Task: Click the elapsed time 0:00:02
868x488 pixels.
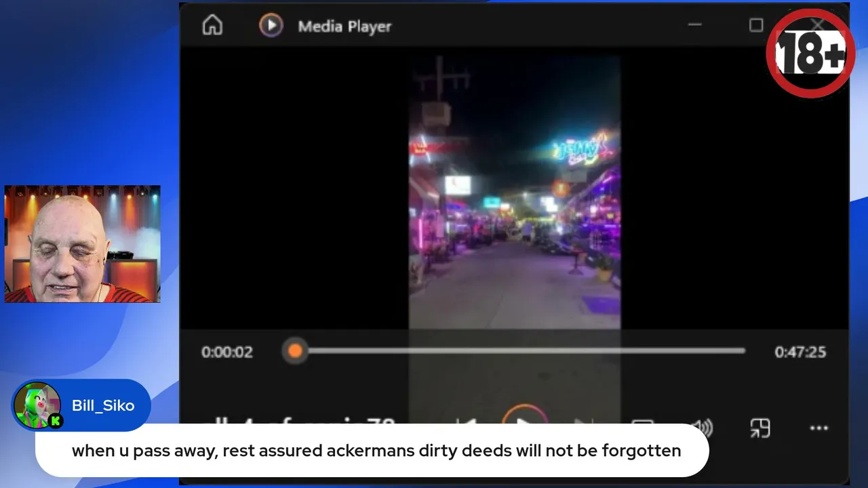Action: 226,352
